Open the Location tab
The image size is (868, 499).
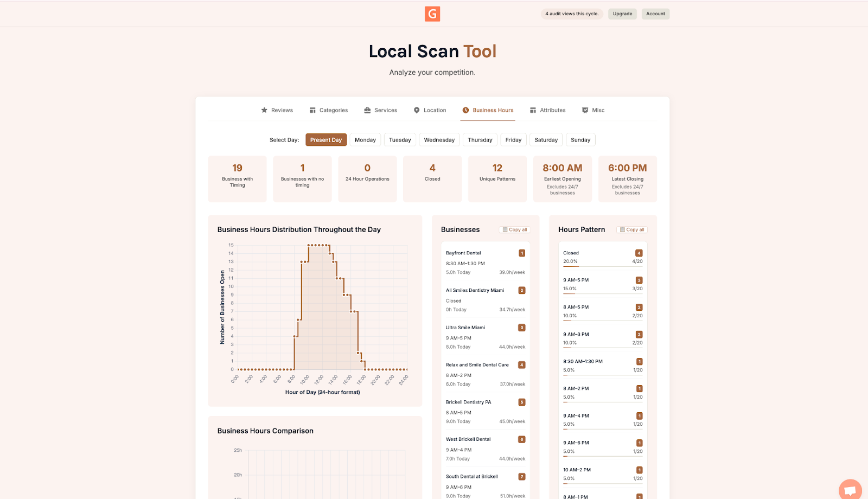point(429,110)
